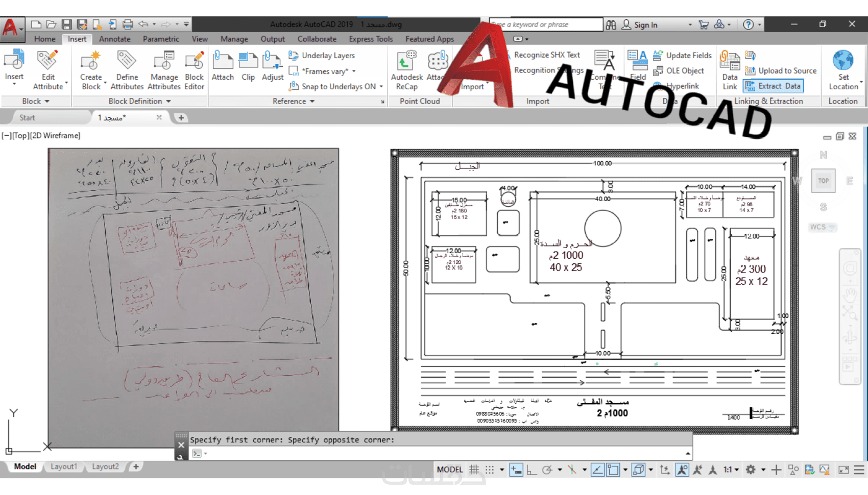Add a new drawing tab with plus
This screenshot has height=495, width=868.
[181, 118]
